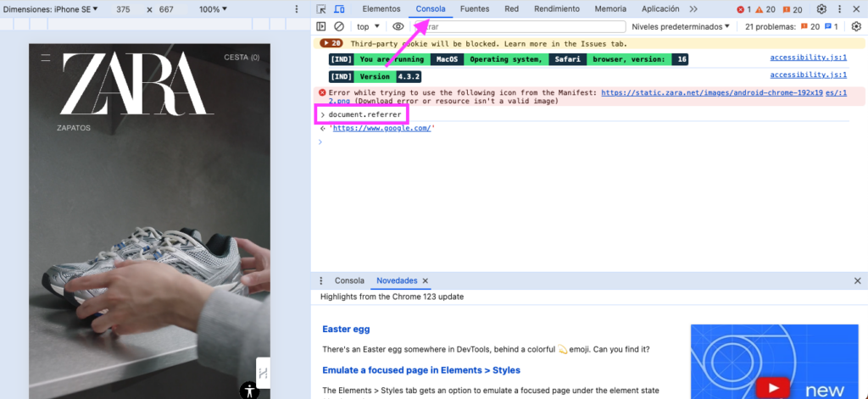Activate the inspect element picker icon
The height and width of the screenshot is (399, 868).
[321, 9]
